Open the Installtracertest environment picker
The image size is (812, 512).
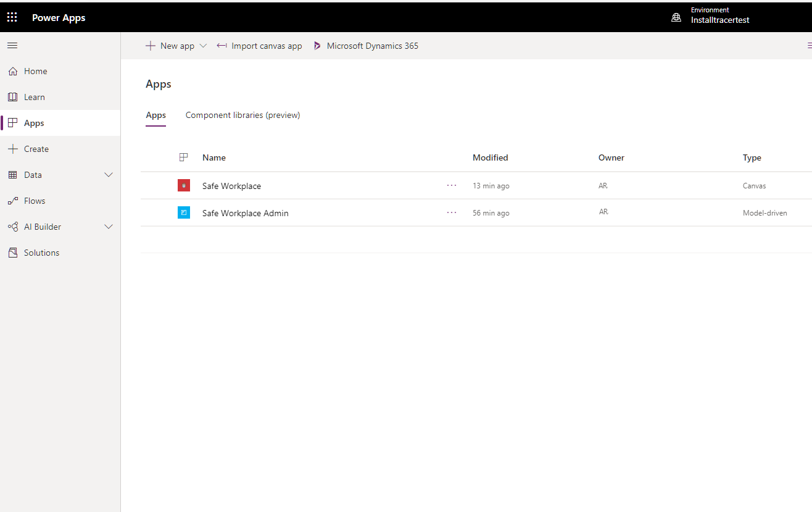point(720,20)
